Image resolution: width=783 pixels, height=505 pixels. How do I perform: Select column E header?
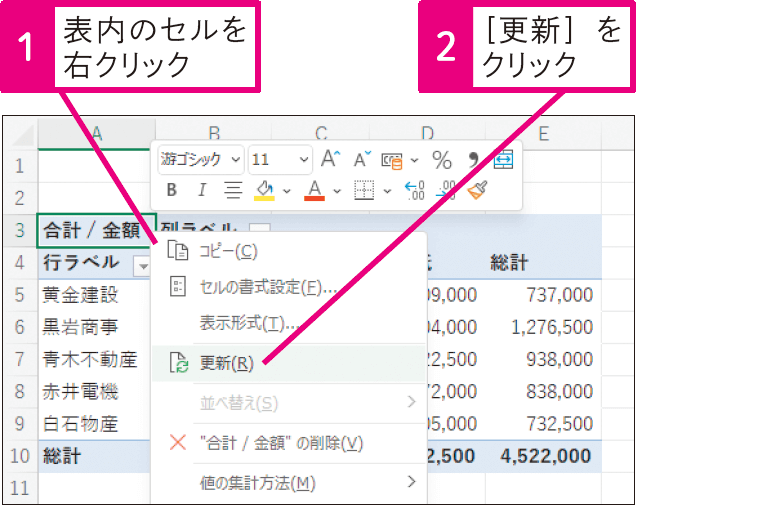pyautogui.click(x=543, y=134)
